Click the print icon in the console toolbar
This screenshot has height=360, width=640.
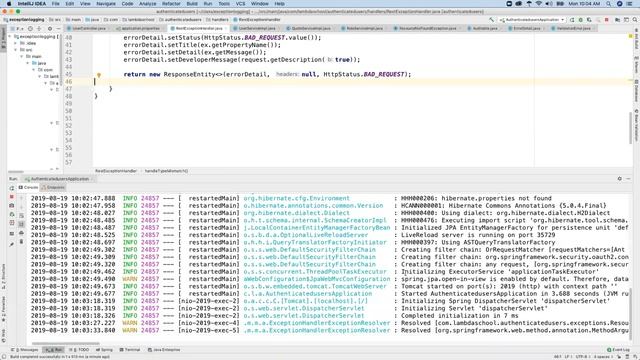coord(22,233)
